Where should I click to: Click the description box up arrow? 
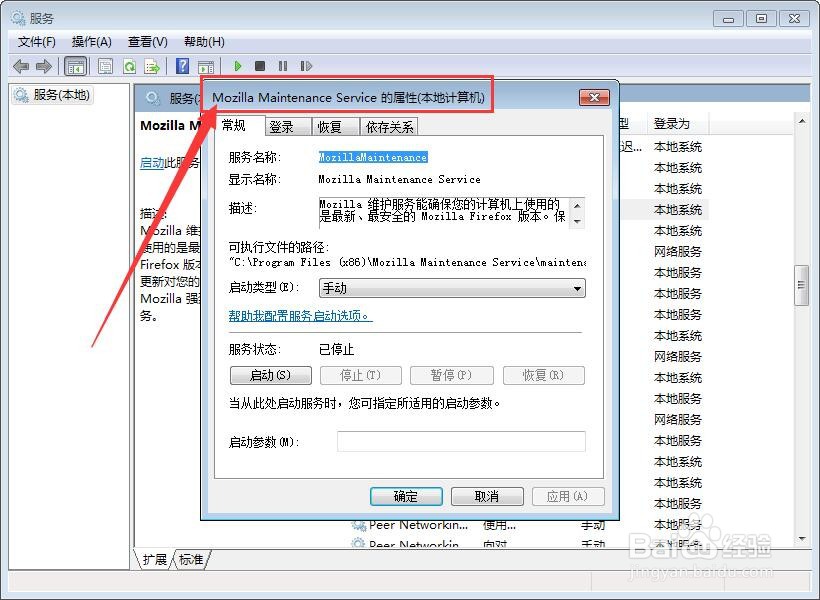click(x=577, y=206)
